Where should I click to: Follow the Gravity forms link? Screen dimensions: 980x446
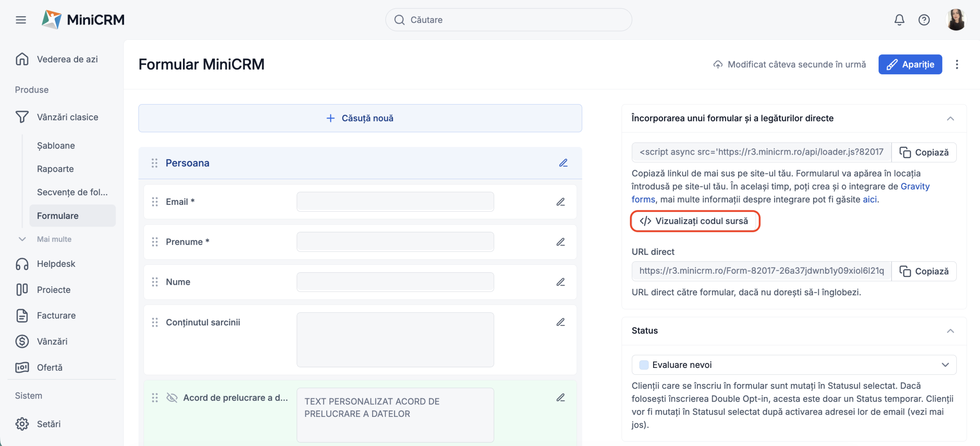click(915, 186)
